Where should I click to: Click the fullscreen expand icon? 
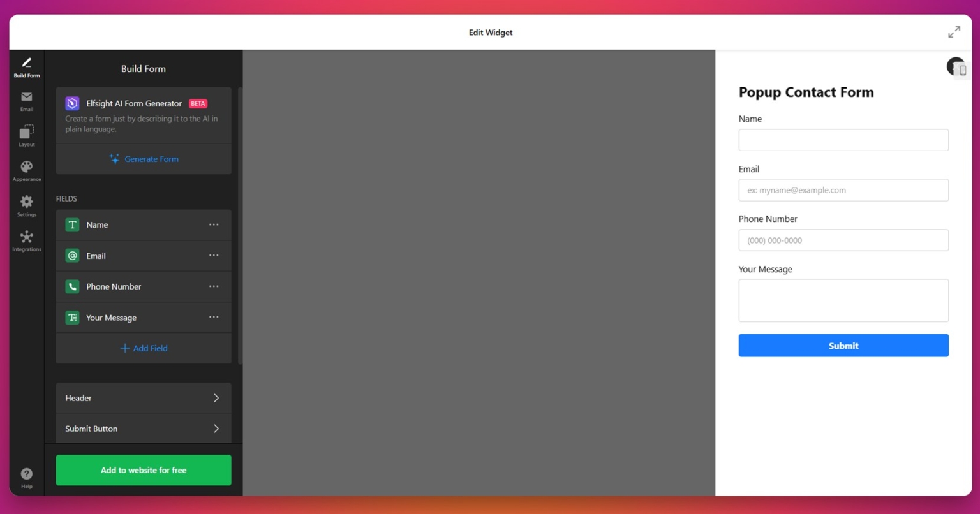(x=954, y=31)
